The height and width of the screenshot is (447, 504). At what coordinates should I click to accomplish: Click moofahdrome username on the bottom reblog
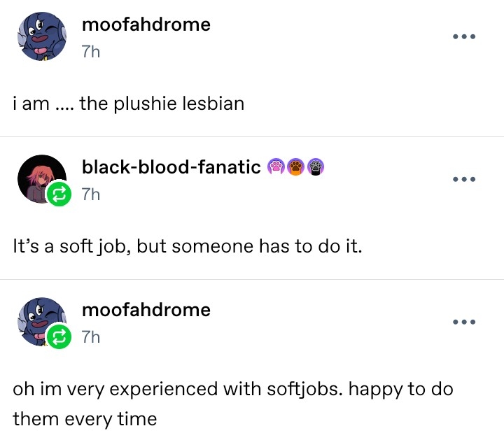(146, 309)
